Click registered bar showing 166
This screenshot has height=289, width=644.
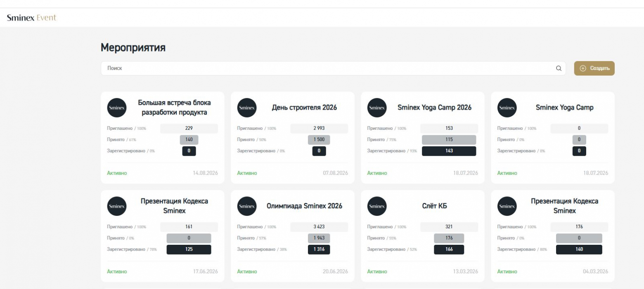pyautogui.click(x=449, y=249)
